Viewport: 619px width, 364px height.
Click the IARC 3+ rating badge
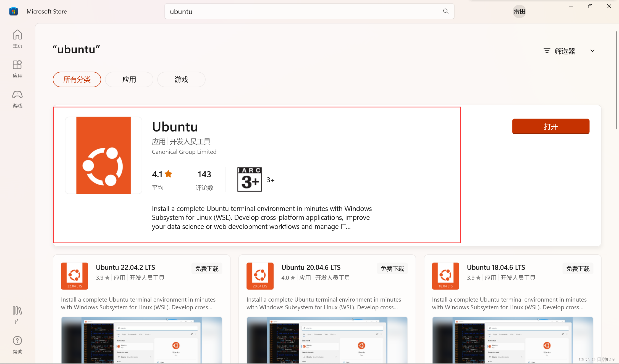pyautogui.click(x=250, y=179)
